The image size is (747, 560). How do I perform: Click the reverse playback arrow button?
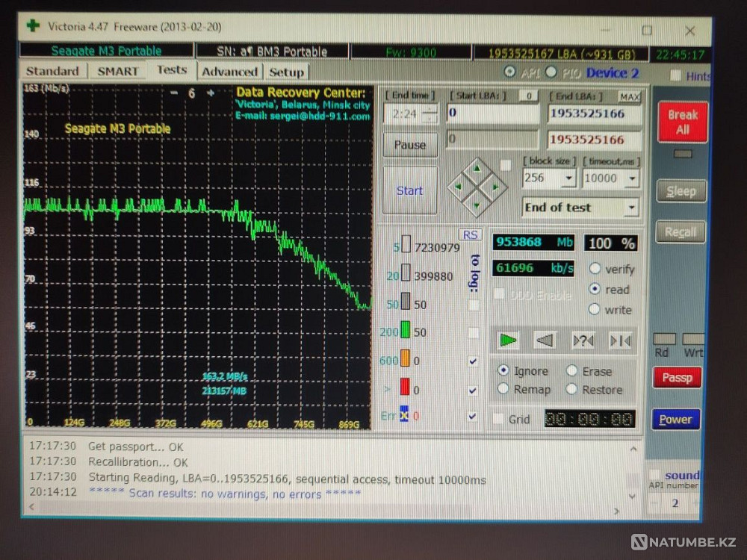point(545,340)
